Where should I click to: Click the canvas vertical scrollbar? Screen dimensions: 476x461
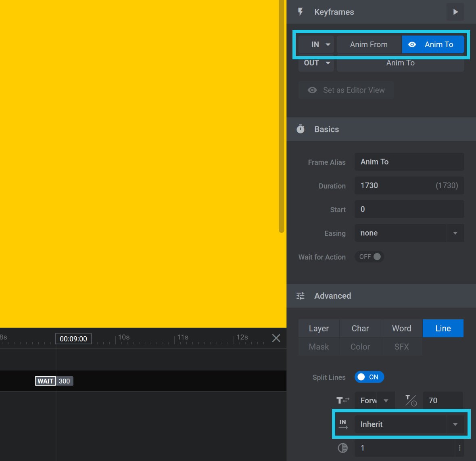point(282,116)
